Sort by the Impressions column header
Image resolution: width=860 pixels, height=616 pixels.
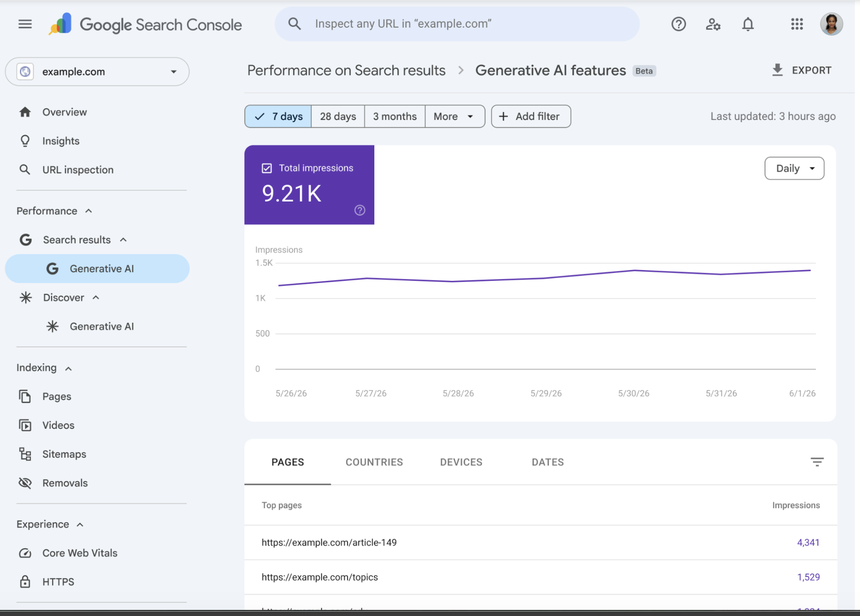[796, 505]
